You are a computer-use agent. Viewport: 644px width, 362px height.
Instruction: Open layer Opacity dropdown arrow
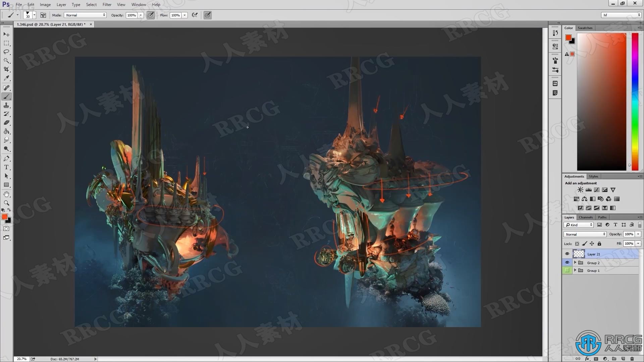638,234
